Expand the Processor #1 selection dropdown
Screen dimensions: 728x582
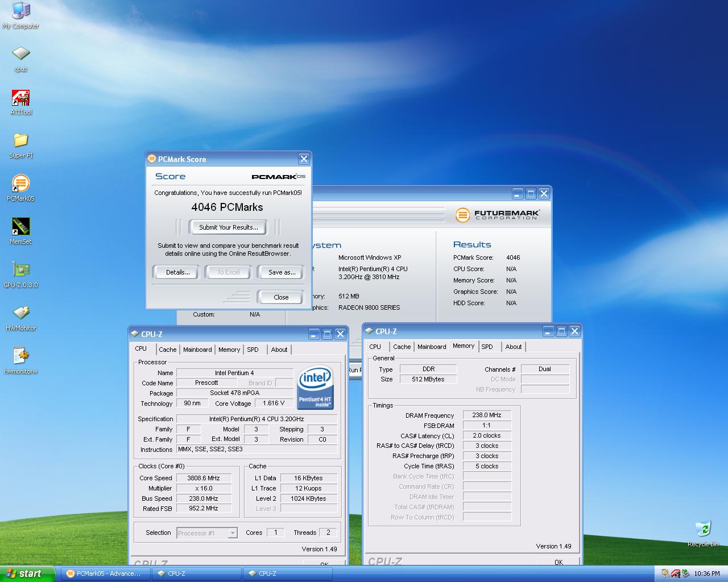[x=233, y=533]
